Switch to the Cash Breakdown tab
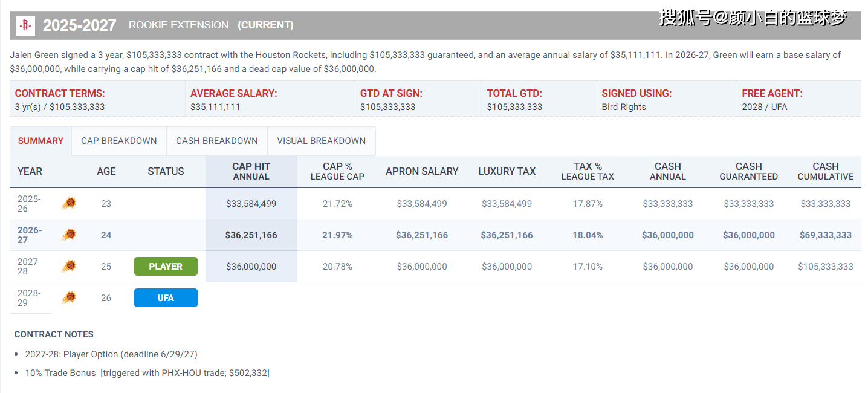The image size is (868, 393). pyautogui.click(x=217, y=141)
